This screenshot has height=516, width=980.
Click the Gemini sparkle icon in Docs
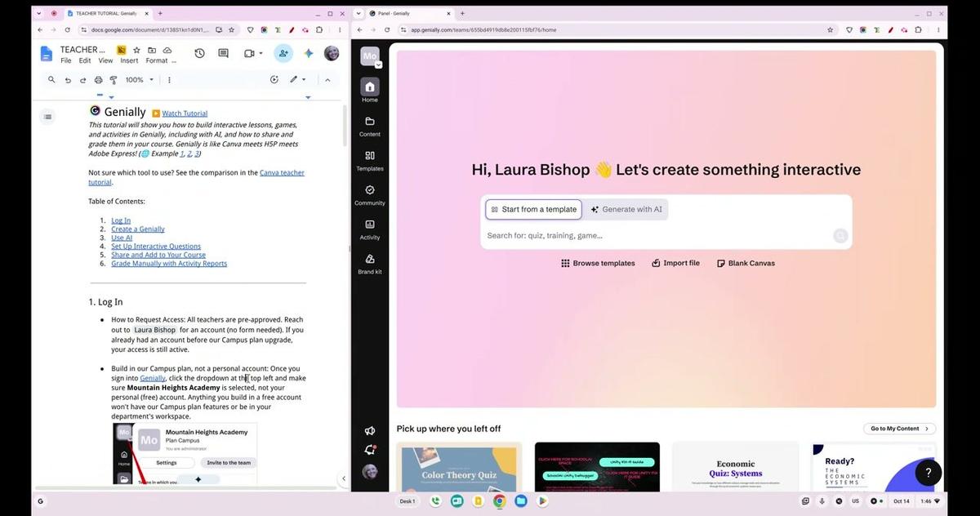[309, 53]
